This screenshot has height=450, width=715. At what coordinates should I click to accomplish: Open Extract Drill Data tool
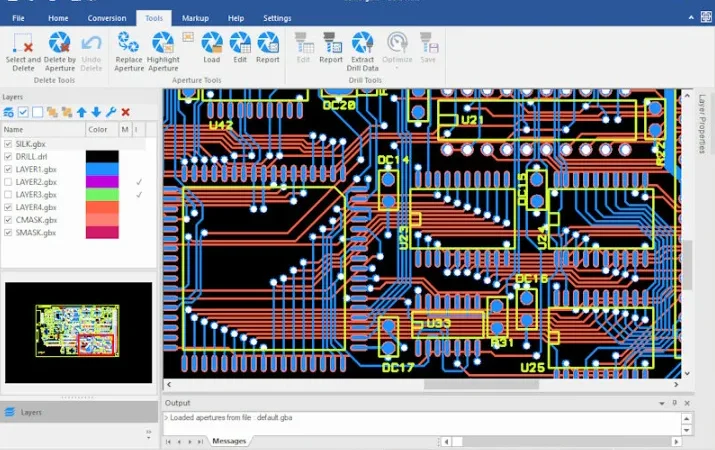[363, 52]
